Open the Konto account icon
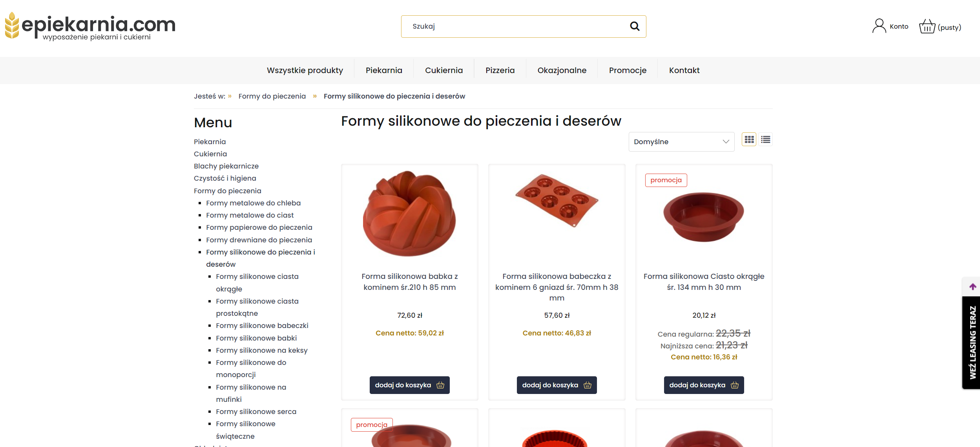The image size is (980, 447). coord(879,26)
